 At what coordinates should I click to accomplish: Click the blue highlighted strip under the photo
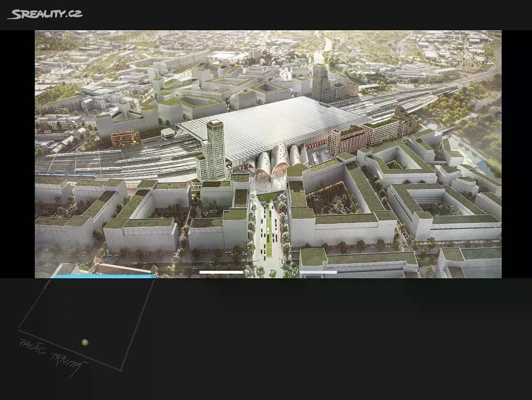click(x=104, y=276)
